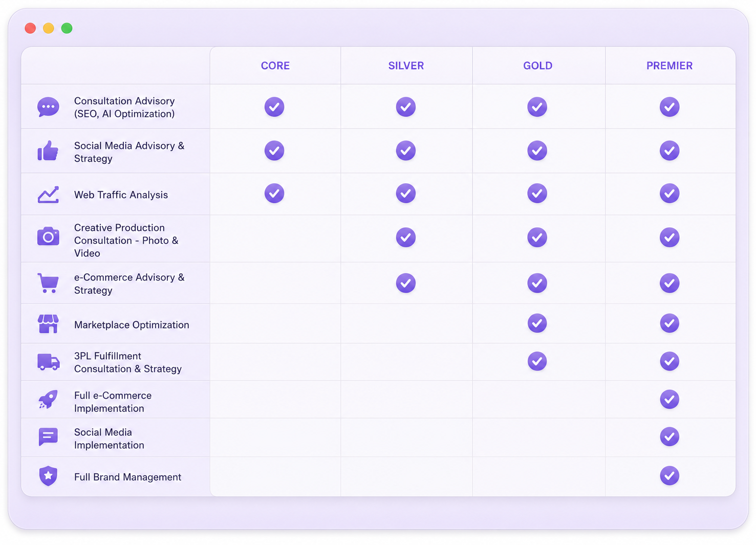Click the Core checkmark for Web Traffic Analysis
The width and height of the screenshot is (756, 545).
point(274,193)
